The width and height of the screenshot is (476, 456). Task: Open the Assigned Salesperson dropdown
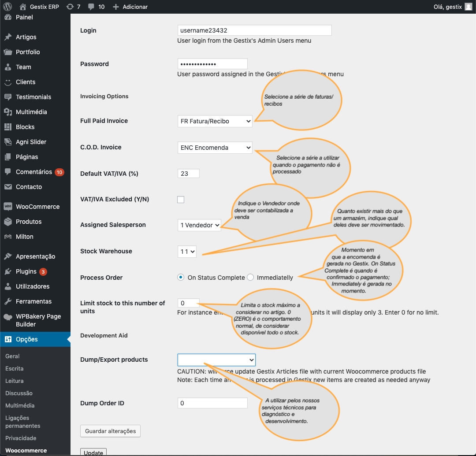(x=199, y=225)
